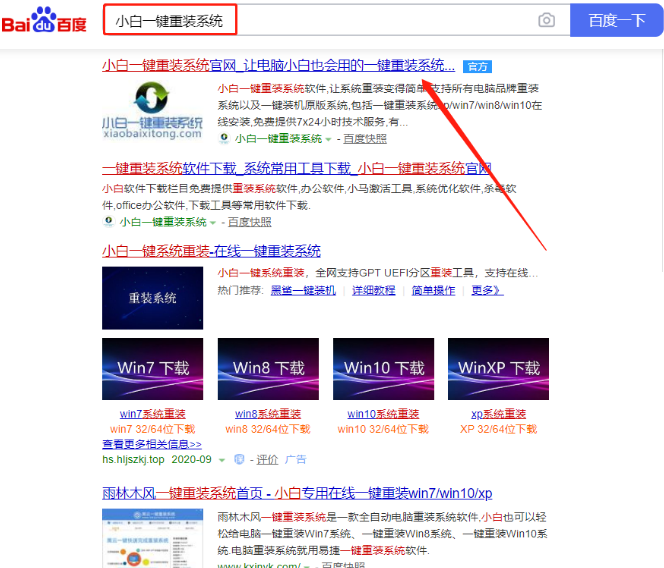Click the WinXP 下载 image
This screenshot has width=664, height=568.
click(498, 369)
